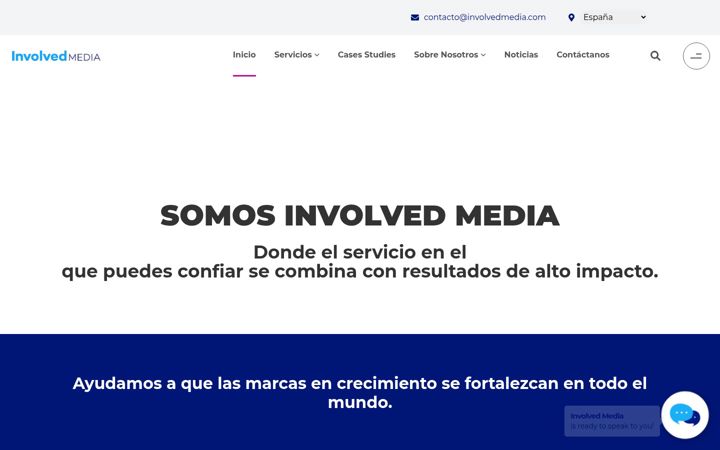This screenshot has height=450, width=720.
Task: Open the circular hamburger menu button
Action: pyautogui.click(x=696, y=56)
